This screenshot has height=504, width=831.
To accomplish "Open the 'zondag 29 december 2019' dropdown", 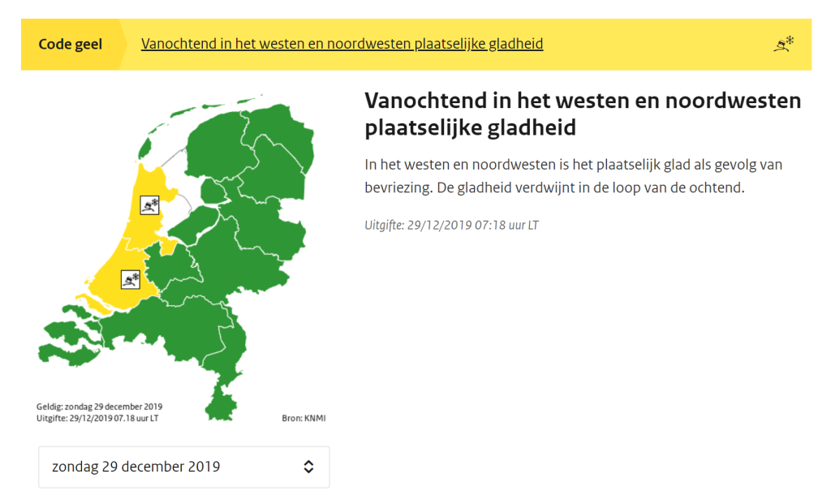I will [x=184, y=467].
